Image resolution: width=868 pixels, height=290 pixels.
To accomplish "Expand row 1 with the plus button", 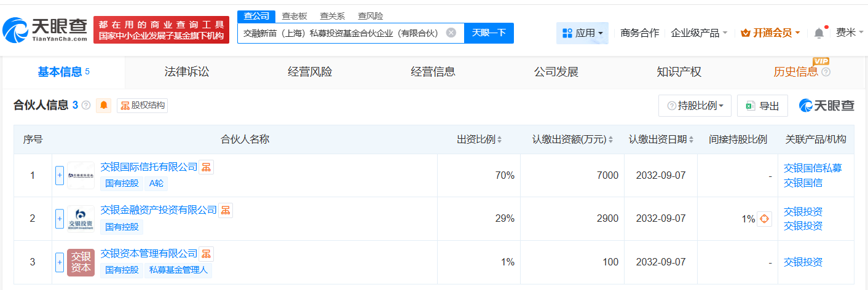I will (60, 176).
